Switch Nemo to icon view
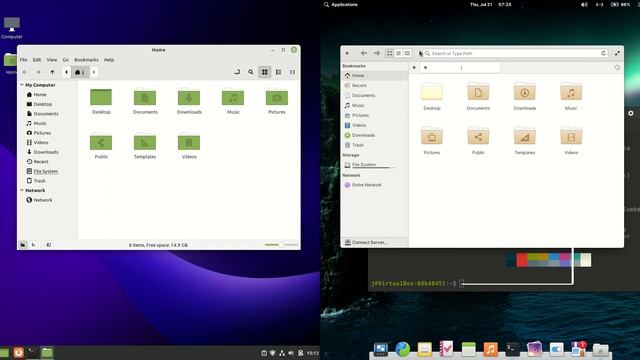Image resolution: width=640 pixels, height=360 pixels. click(264, 72)
